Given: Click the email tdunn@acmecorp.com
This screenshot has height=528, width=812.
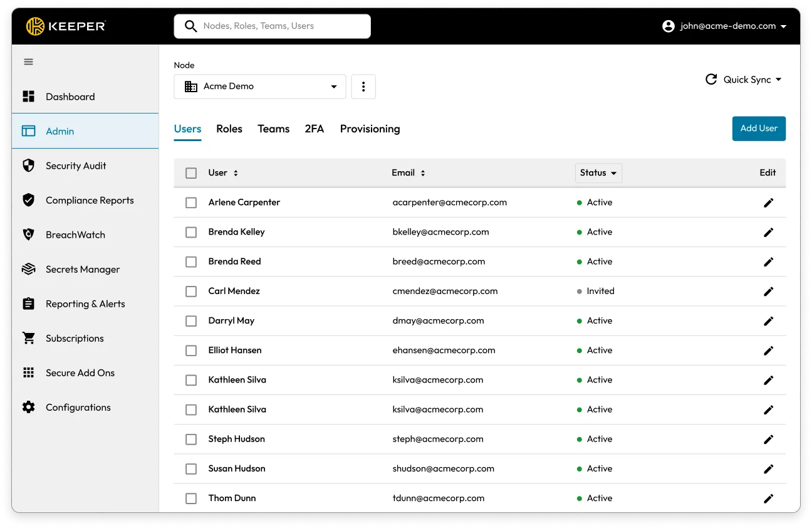Looking at the screenshot, I should tap(439, 499).
